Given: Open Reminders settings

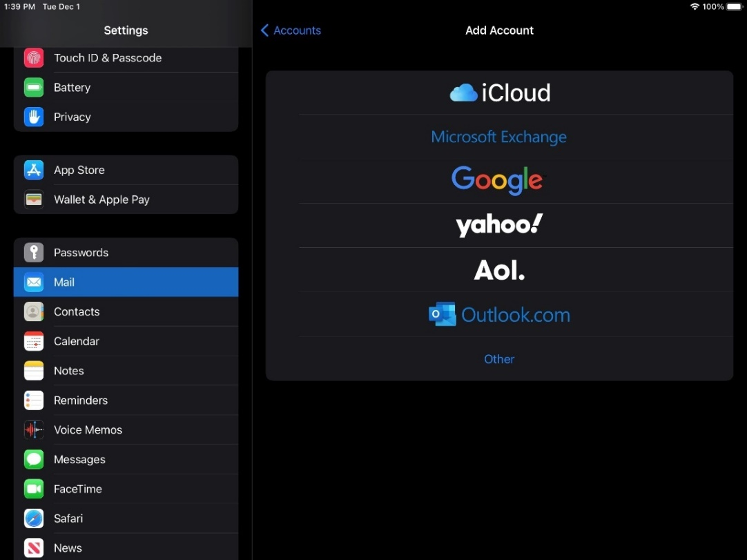Looking at the screenshot, I should tap(126, 400).
